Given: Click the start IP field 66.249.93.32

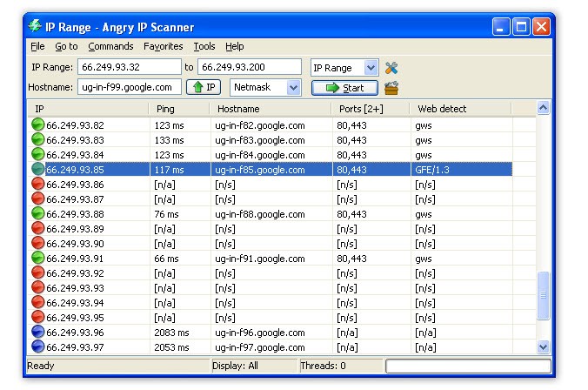Looking at the screenshot, I should 130,67.
